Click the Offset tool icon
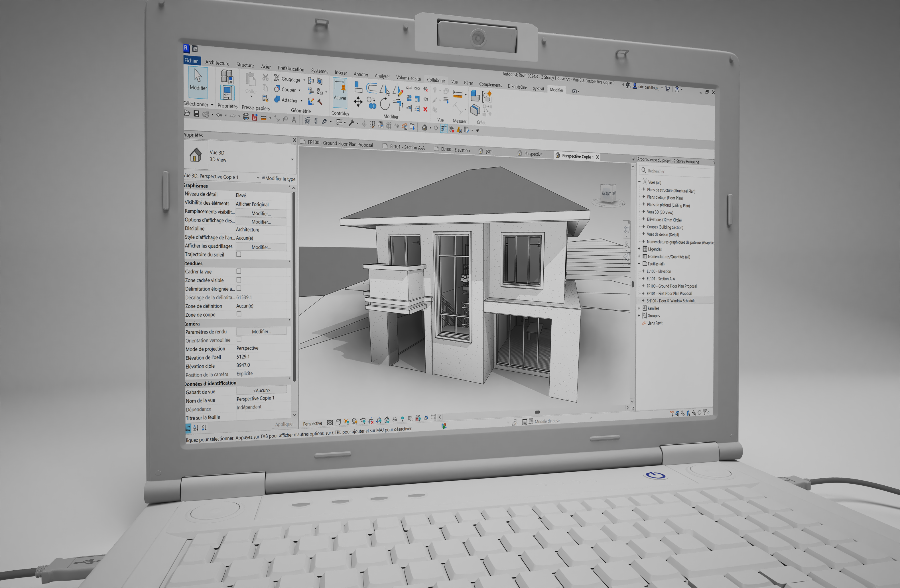The width and height of the screenshot is (900, 588). tap(371, 88)
